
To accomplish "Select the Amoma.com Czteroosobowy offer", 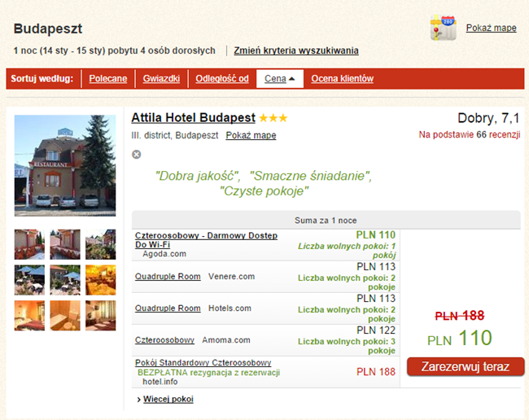I will [164, 339].
